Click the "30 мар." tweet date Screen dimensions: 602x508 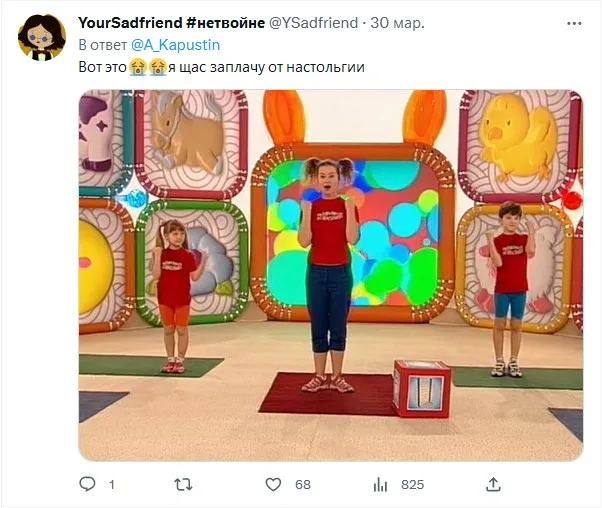(398, 23)
